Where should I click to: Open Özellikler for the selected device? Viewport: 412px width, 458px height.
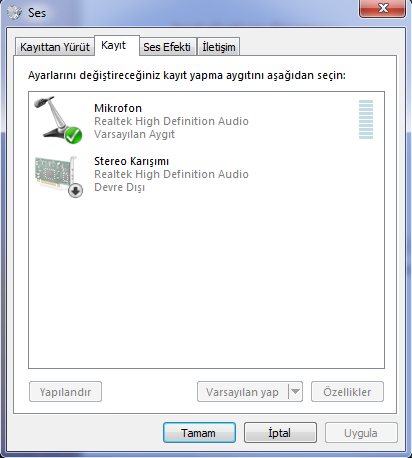coord(347,392)
